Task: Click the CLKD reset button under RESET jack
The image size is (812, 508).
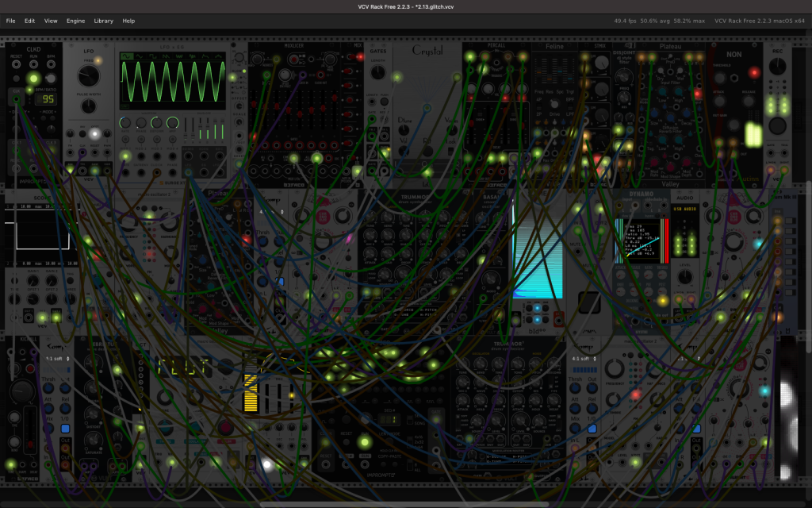Action: [17, 79]
